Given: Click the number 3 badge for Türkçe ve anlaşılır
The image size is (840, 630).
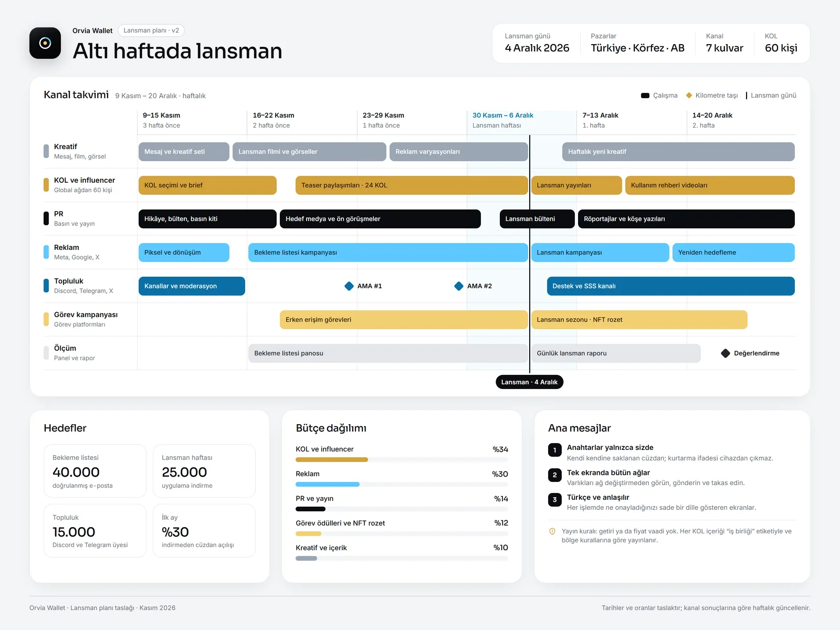Looking at the screenshot, I should pos(555,500).
